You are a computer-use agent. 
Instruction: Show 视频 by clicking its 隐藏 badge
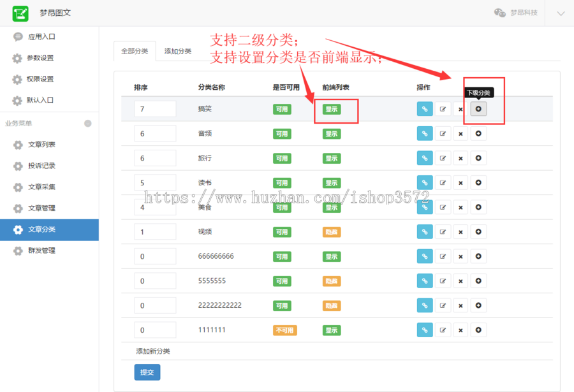[332, 231]
